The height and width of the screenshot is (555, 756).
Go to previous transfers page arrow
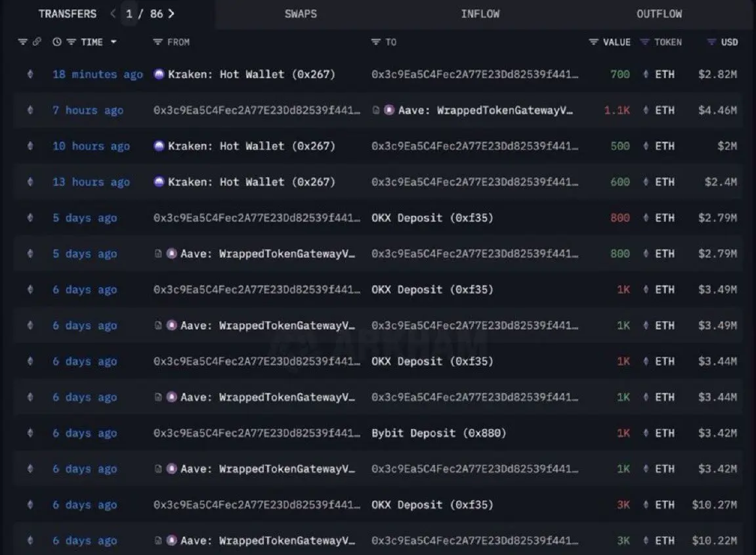click(x=114, y=14)
